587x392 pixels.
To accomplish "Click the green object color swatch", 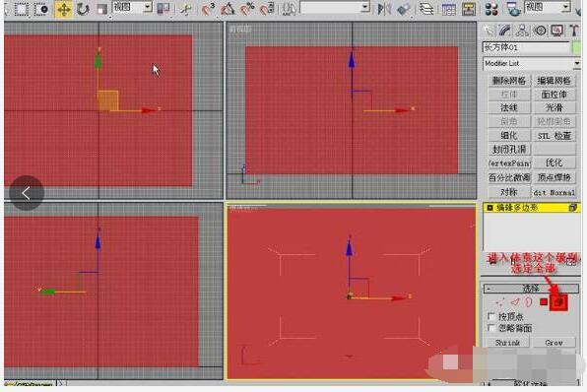I will coord(576,47).
